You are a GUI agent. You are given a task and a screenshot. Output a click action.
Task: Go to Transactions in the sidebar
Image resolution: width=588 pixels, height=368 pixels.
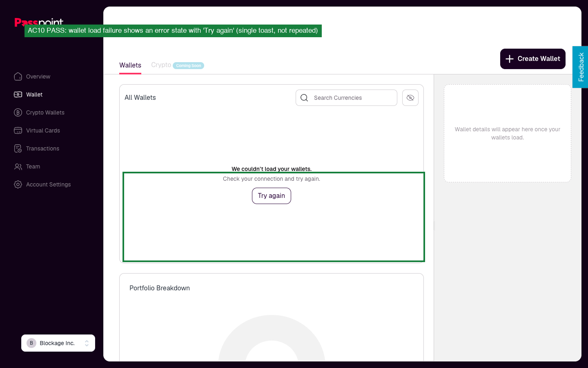tap(42, 148)
